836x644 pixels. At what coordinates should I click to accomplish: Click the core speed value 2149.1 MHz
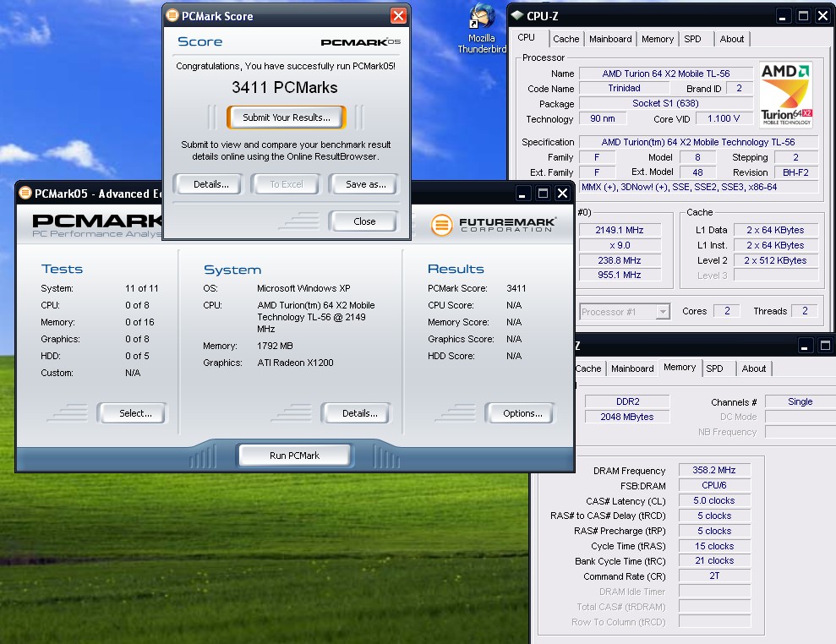click(620, 230)
